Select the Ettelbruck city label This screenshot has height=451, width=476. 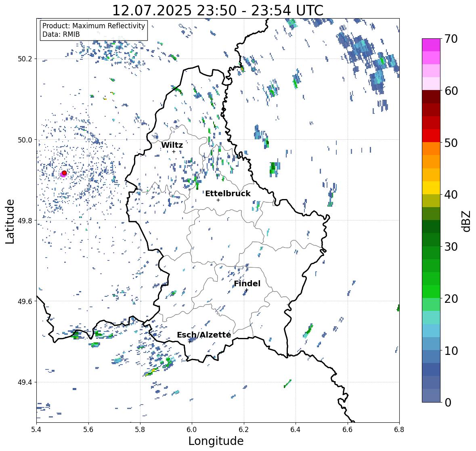point(228,194)
